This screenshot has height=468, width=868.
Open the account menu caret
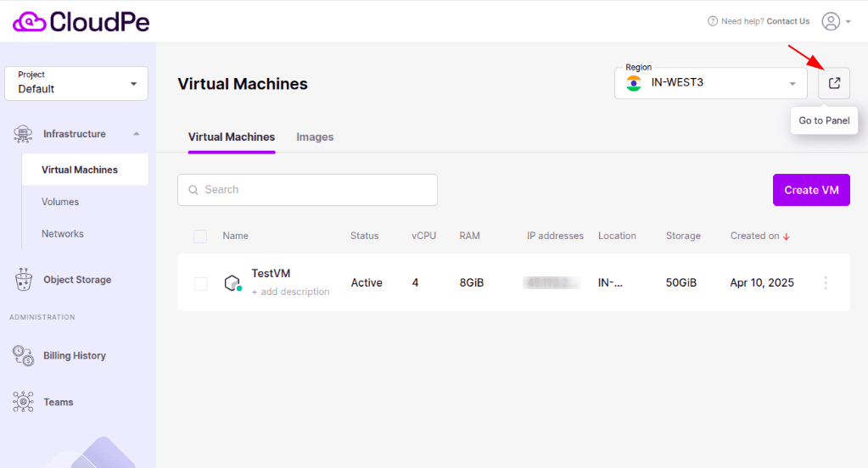pos(848,21)
